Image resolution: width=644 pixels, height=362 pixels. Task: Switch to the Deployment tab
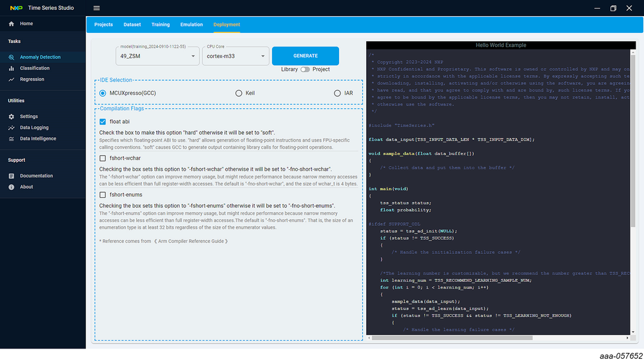click(x=227, y=24)
